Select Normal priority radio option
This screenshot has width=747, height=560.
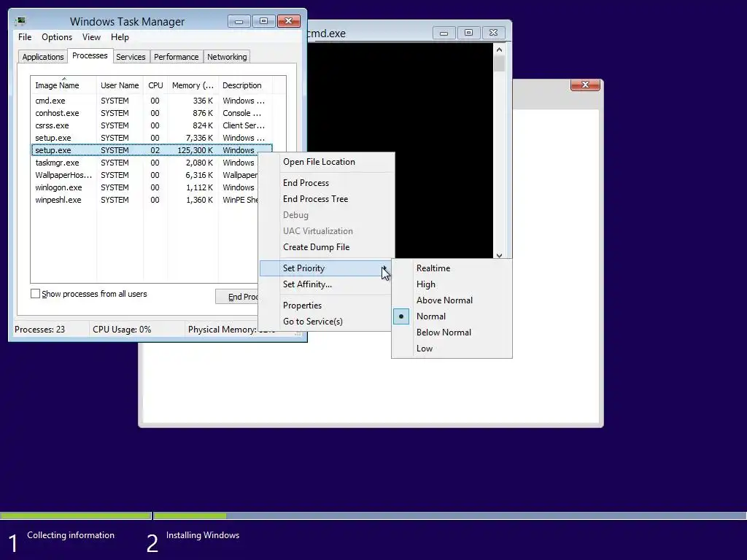pyautogui.click(x=431, y=316)
